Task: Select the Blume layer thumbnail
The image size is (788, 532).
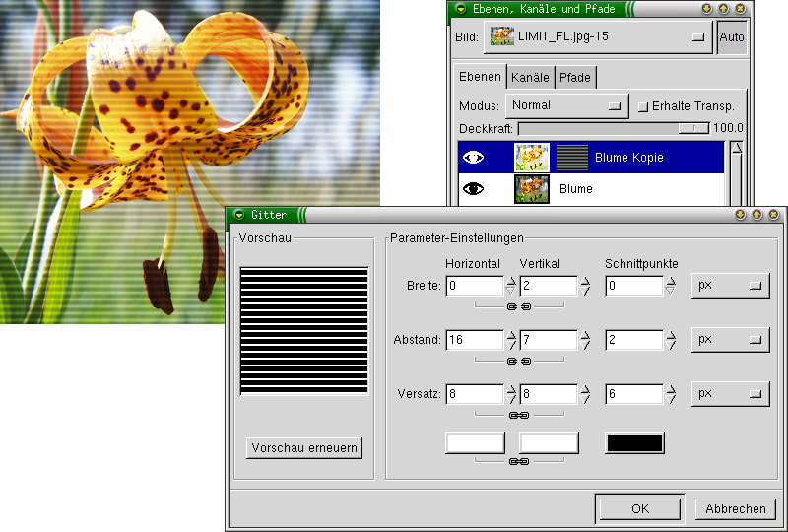Action: tap(532, 189)
